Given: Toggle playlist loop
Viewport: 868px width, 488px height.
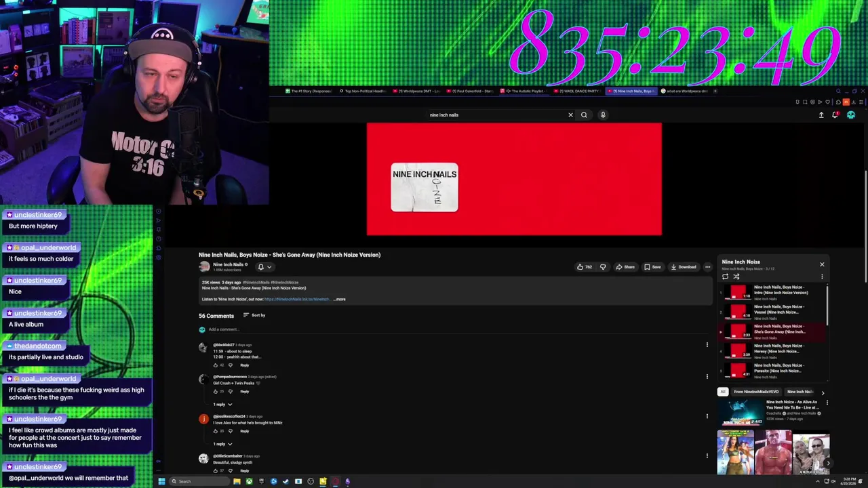Looking at the screenshot, I should [x=725, y=277].
